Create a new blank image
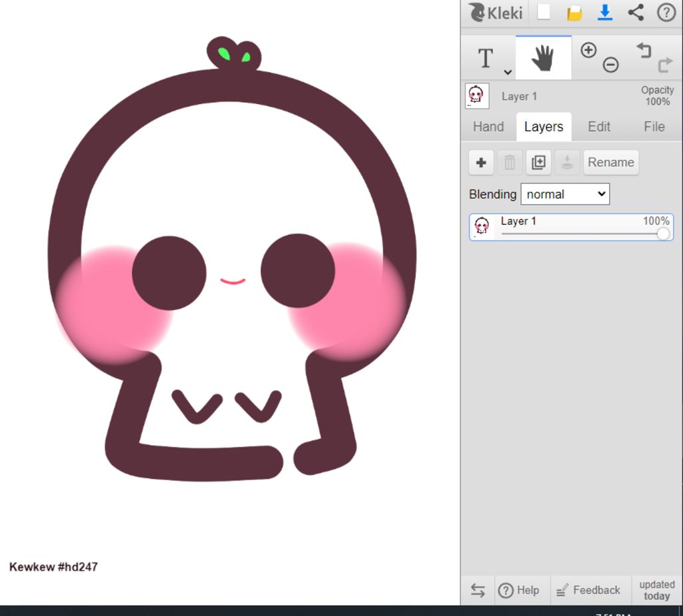This screenshot has height=616, width=683. pyautogui.click(x=543, y=12)
